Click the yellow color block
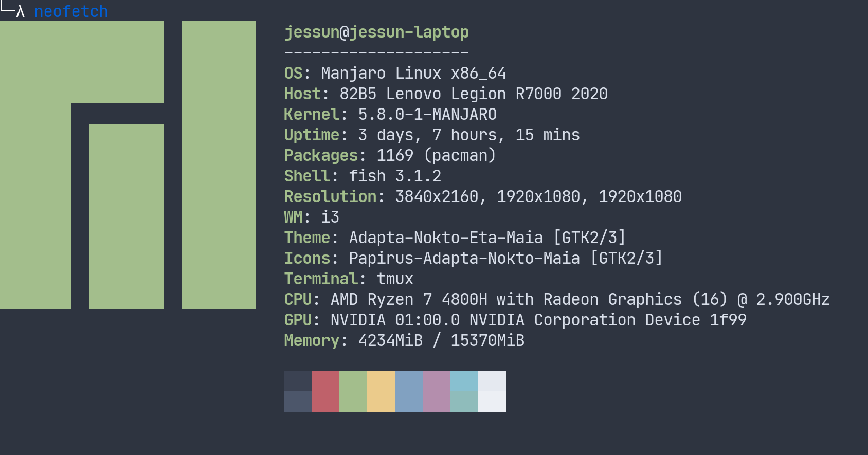 pos(381,391)
